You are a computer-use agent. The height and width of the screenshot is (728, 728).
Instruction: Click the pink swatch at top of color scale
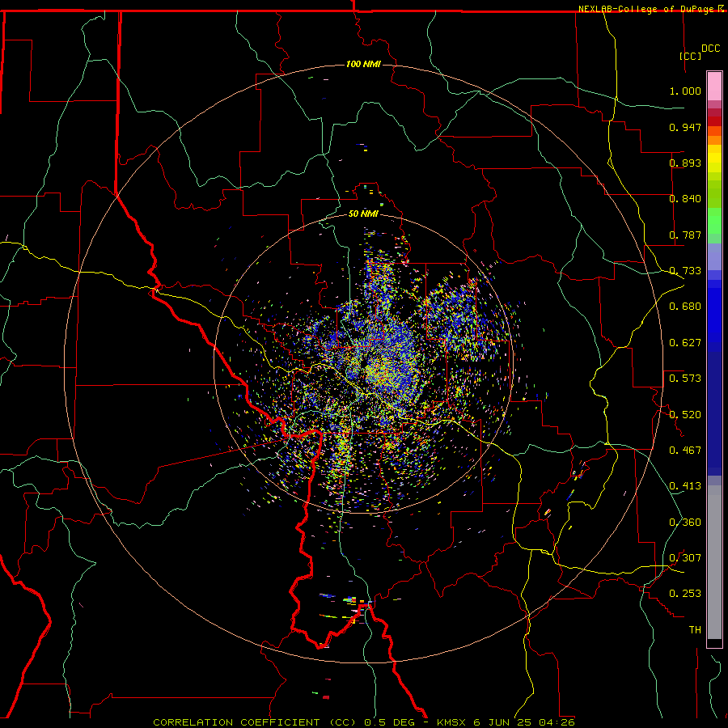coord(714,87)
